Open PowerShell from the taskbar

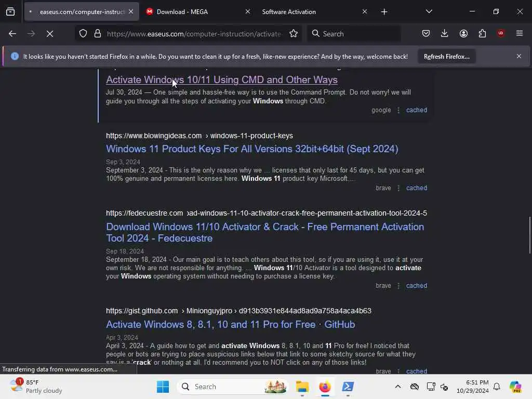[348, 387]
